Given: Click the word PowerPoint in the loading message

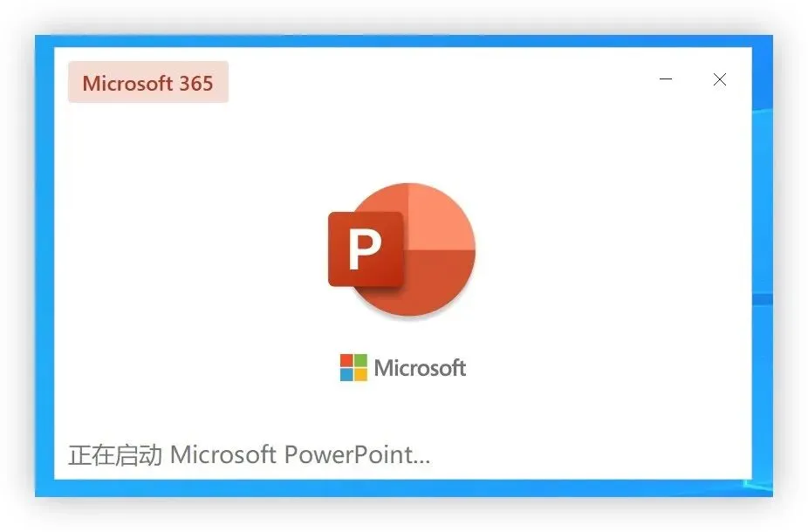Looking at the screenshot, I should (x=348, y=455).
